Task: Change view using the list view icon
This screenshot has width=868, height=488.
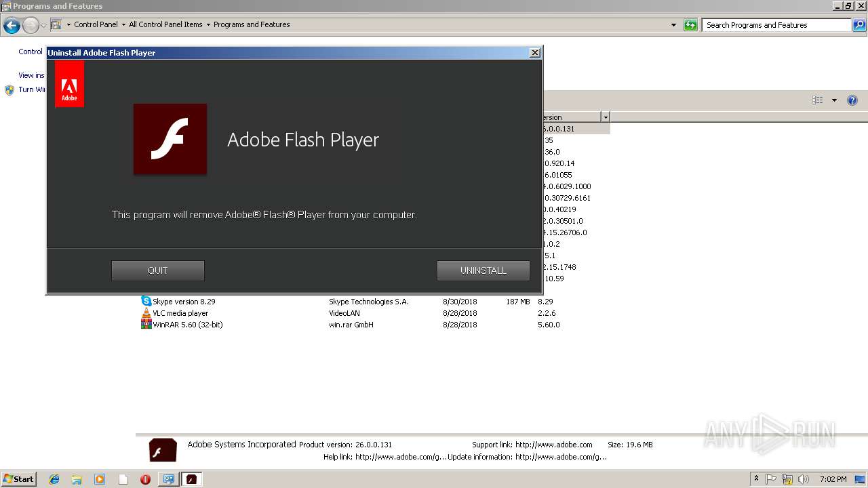Action: [818, 100]
